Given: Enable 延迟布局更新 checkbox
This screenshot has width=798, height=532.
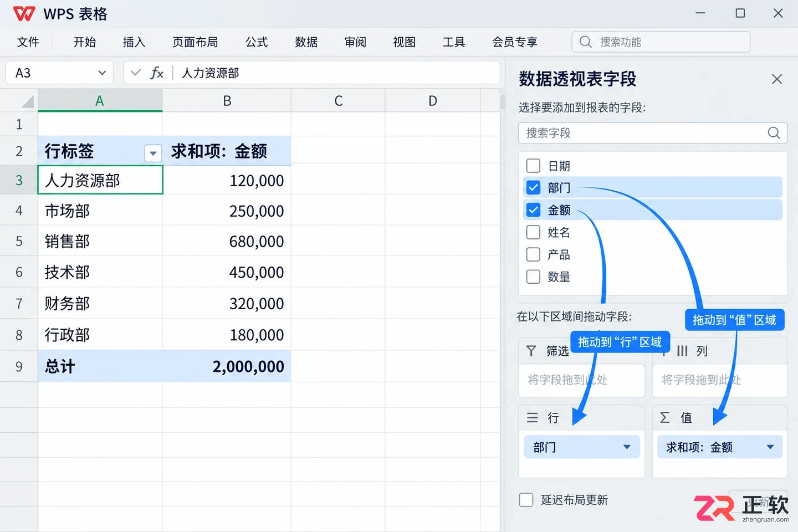Looking at the screenshot, I should pyautogui.click(x=526, y=500).
